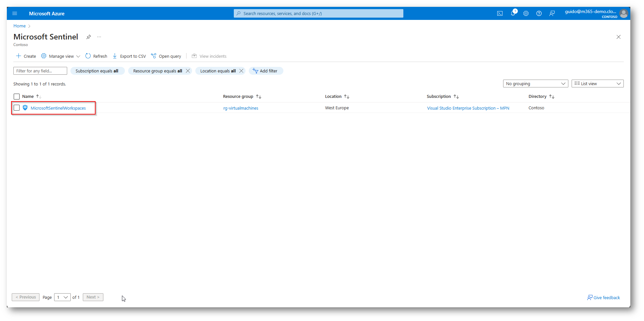Open the Location equals all filter
The image size is (644, 321).
point(218,71)
